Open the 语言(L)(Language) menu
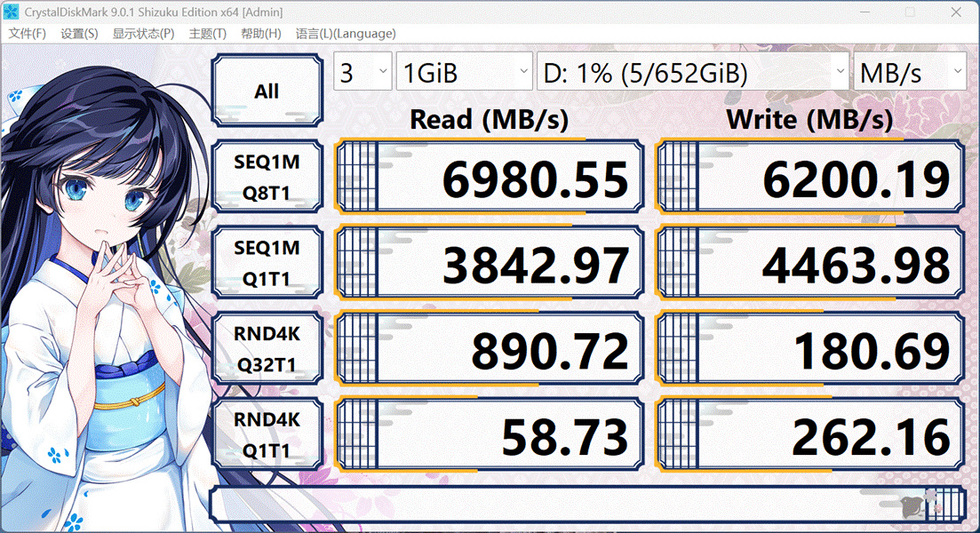 pos(346,34)
